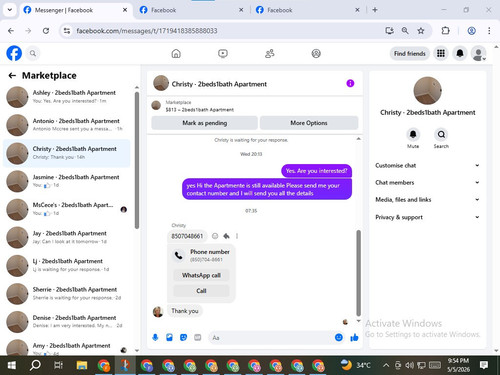Switch to the second Facebook browser tab

tap(192, 10)
